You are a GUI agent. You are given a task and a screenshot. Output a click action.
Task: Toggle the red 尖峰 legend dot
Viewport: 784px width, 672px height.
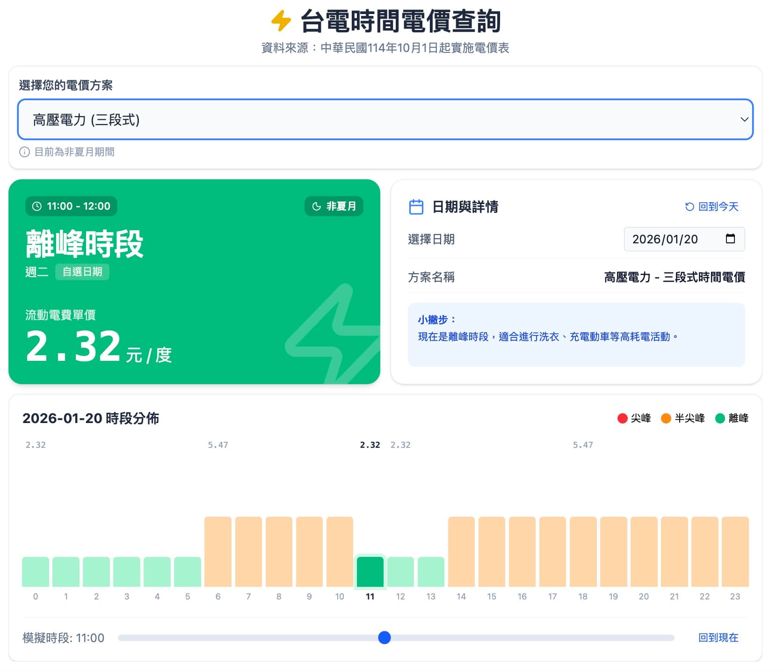coord(622,418)
